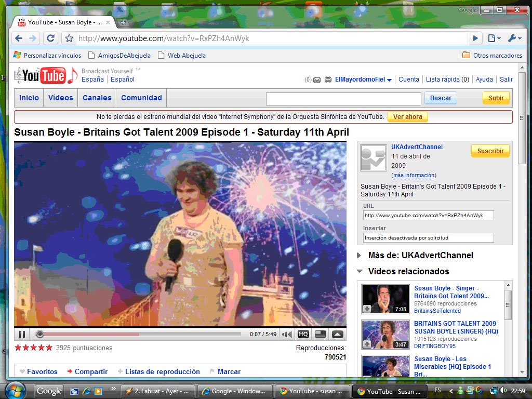The width and height of the screenshot is (532, 399).
Task: Open the AmigosDeAbejuela bookmark
Action: tap(119, 55)
